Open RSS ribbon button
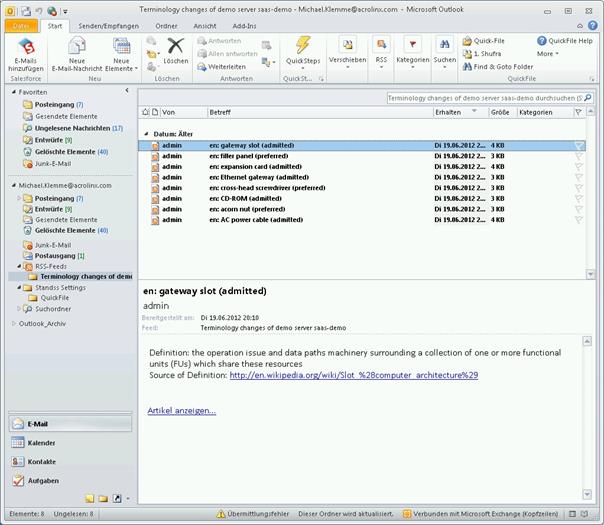The image size is (604, 525). (381, 53)
